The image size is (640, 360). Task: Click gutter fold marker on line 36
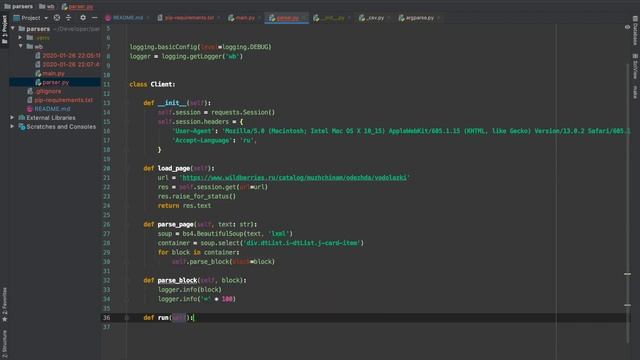(x=127, y=318)
